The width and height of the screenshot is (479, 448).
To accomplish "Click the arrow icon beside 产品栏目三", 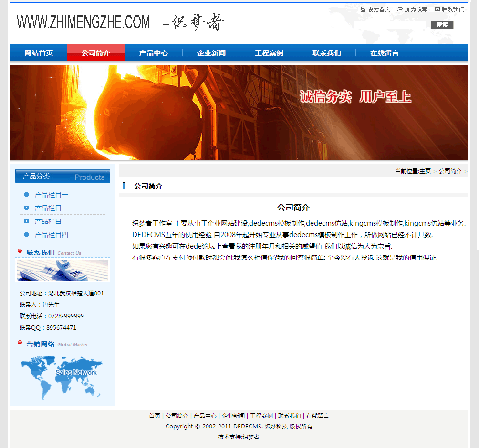I will tap(27, 221).
